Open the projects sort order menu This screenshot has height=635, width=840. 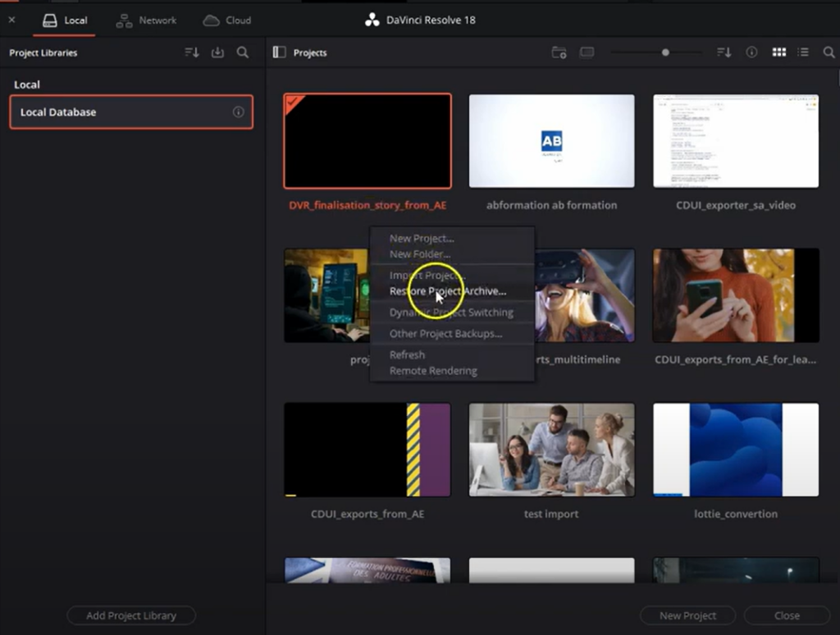click(x=724, y=53)
